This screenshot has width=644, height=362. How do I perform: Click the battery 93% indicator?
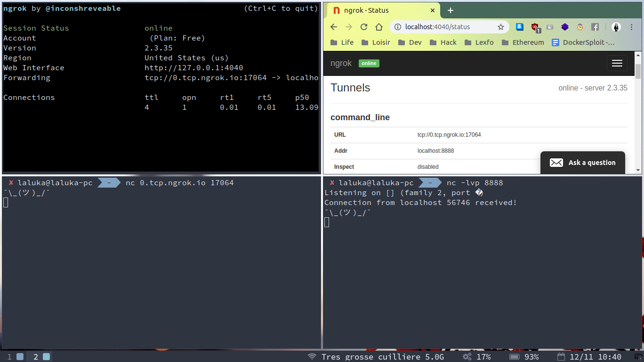pyautogui.click(x=524, y=357)
